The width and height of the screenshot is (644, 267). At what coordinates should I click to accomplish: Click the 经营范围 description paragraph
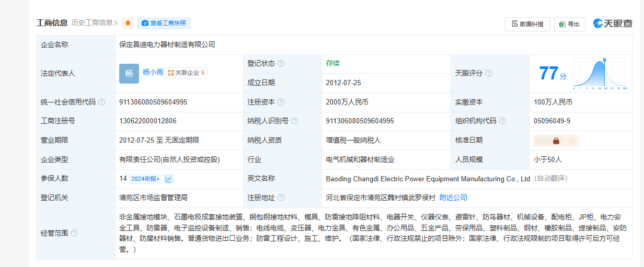(373, 233)
